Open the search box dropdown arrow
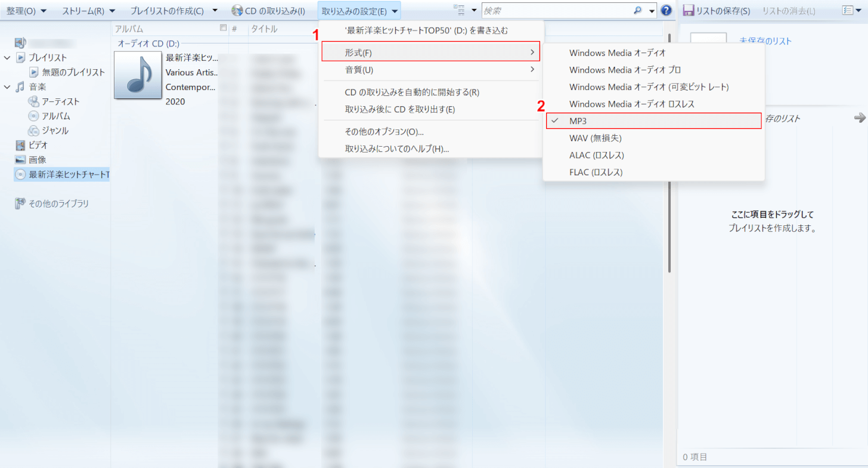The image size is (868, 468). click(652, 11)
